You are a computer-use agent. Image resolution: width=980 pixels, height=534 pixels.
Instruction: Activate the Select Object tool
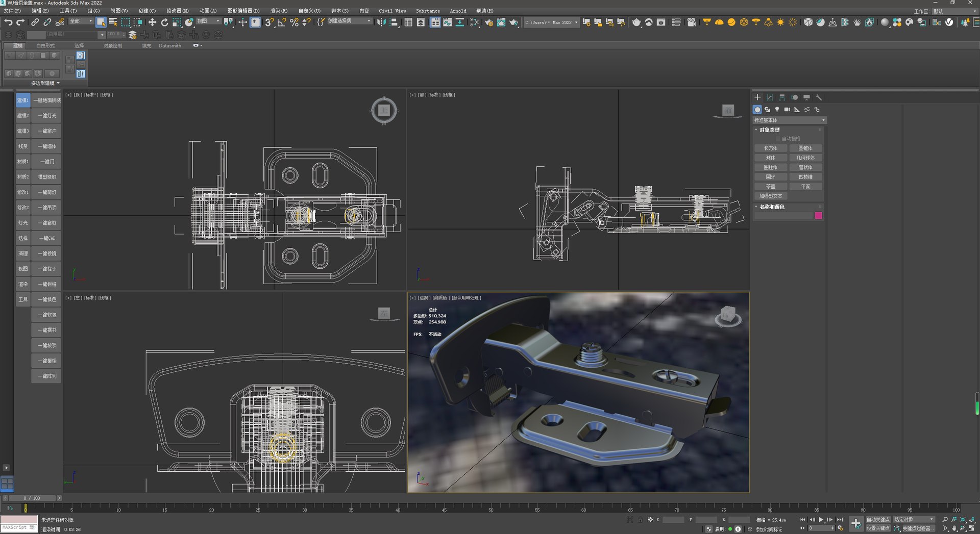[x=101, y=22]
